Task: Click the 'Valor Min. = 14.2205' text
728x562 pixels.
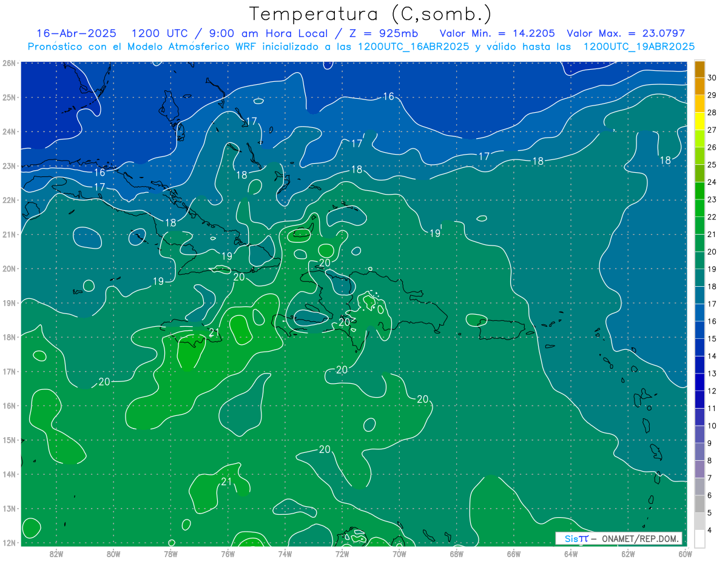Action: click(497, 33)
